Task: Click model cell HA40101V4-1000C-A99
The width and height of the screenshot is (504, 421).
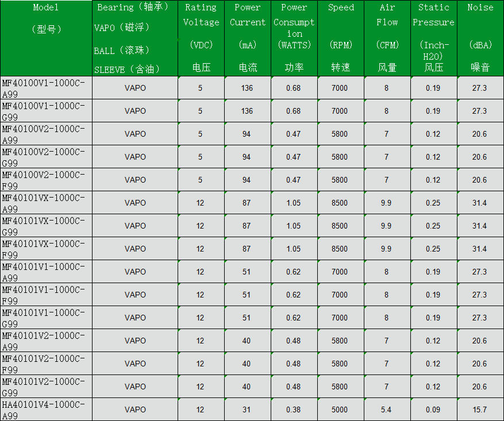Action: 46,410
